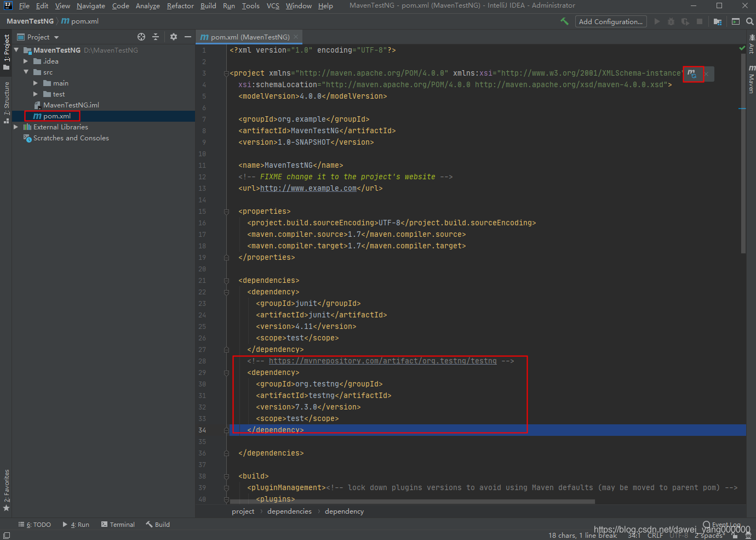Open the 4: Run tool window

point(76,525)
